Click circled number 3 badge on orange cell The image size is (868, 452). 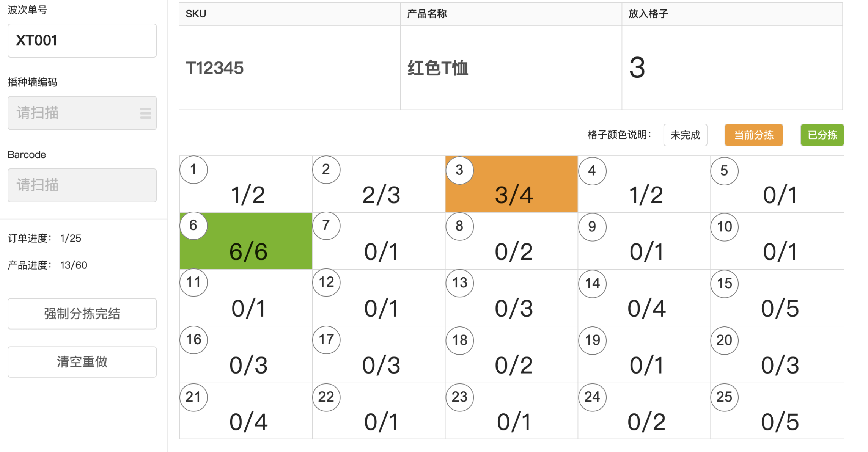coord(459,170)
